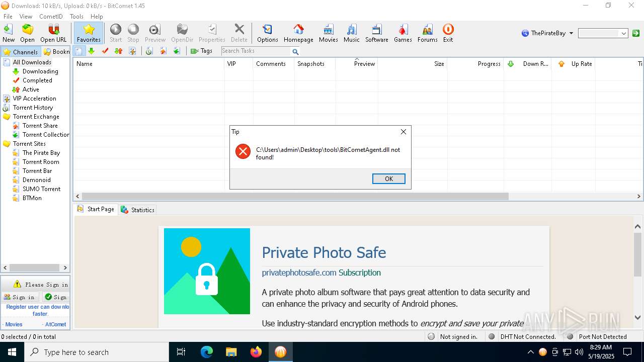644x362 pixels.
Task: Switch to the Statistics tab
Action: tap(137, 210)
